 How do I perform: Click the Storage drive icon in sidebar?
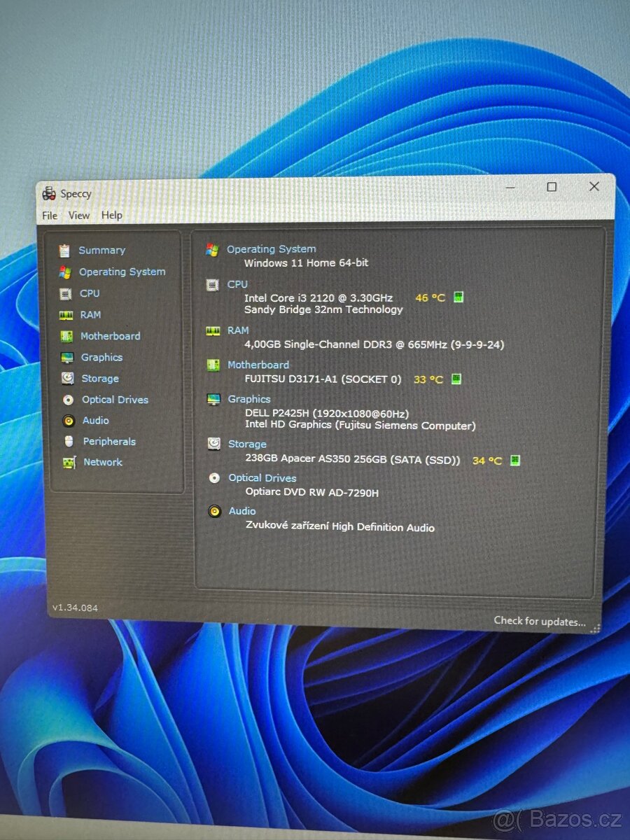(x=67, y=379)
